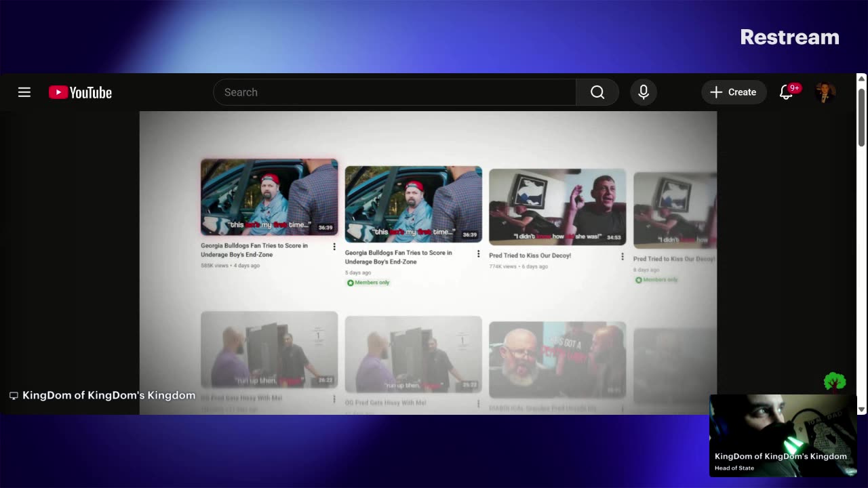
Task: Open first Georgia Bulldogs Fan thumbnail, 585K views
Action: tap(269, 197)
